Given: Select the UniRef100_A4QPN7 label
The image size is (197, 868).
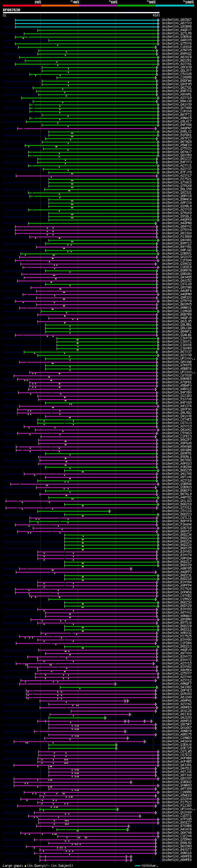Looking at the screenshot, I should [177, 128].
